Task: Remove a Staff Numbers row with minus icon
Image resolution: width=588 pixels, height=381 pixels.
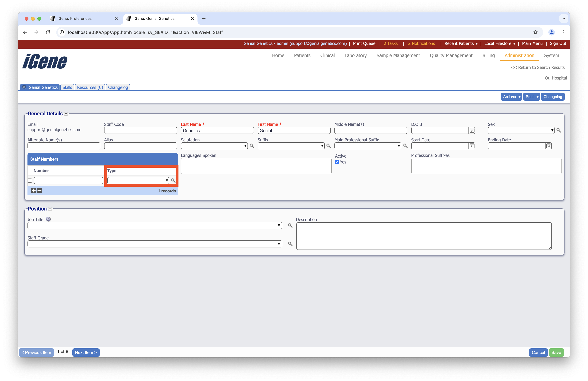Action: tap(39, 191)
